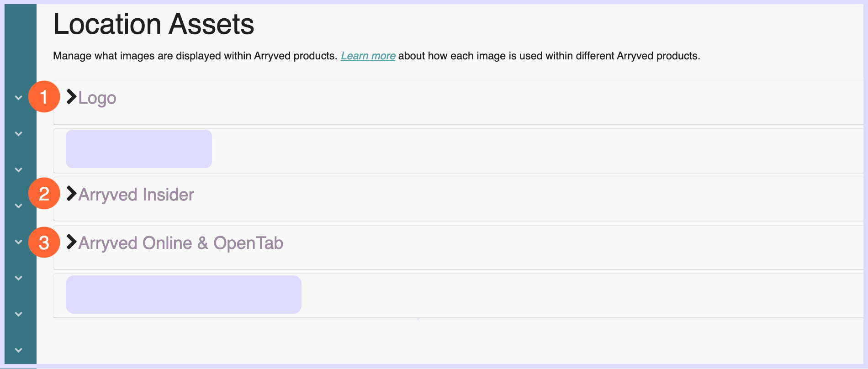Image resolution: width=868 pixels, height=369 pixels.
Task: Select the Location Assets page heading
Action: (153, 24)
